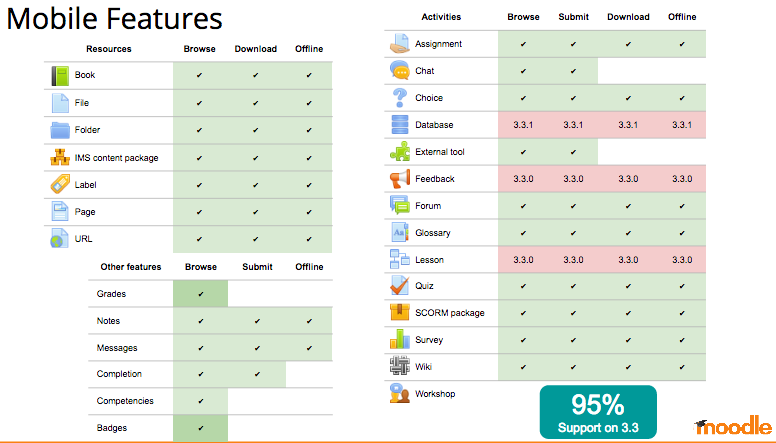Click Lesson Offline cell showing 3.3.0

[682, 259]
